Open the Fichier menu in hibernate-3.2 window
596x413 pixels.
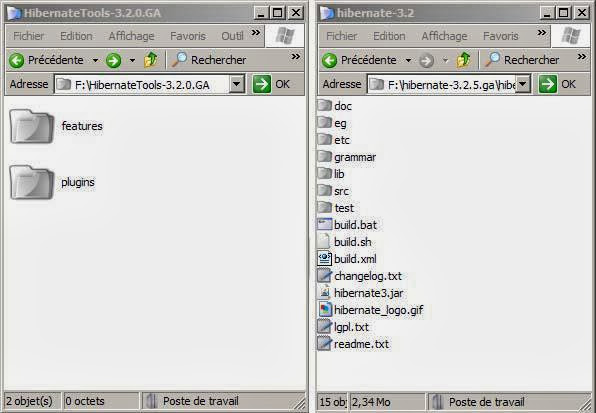pyautogui.click(x=341, y=36)
